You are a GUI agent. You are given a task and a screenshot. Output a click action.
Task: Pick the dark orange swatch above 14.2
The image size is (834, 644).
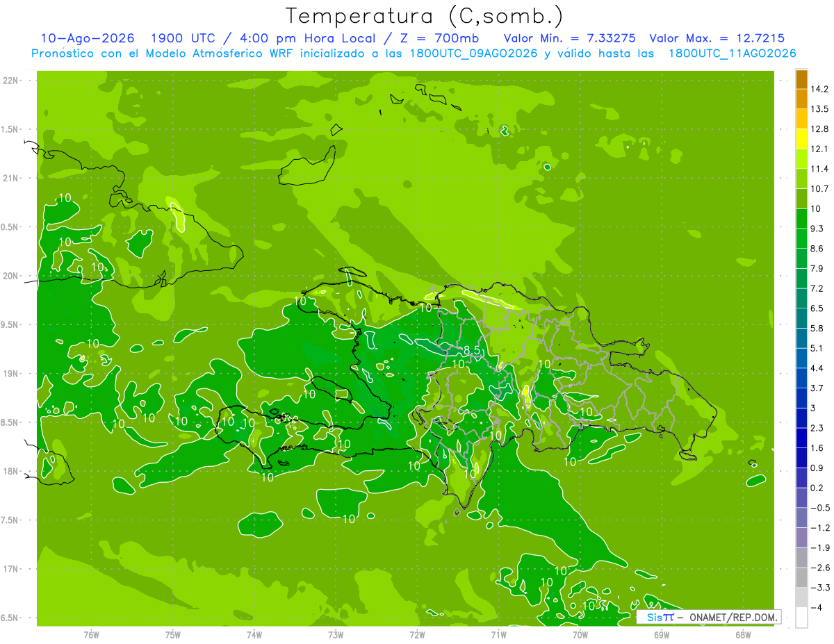(x=801, y=79)
